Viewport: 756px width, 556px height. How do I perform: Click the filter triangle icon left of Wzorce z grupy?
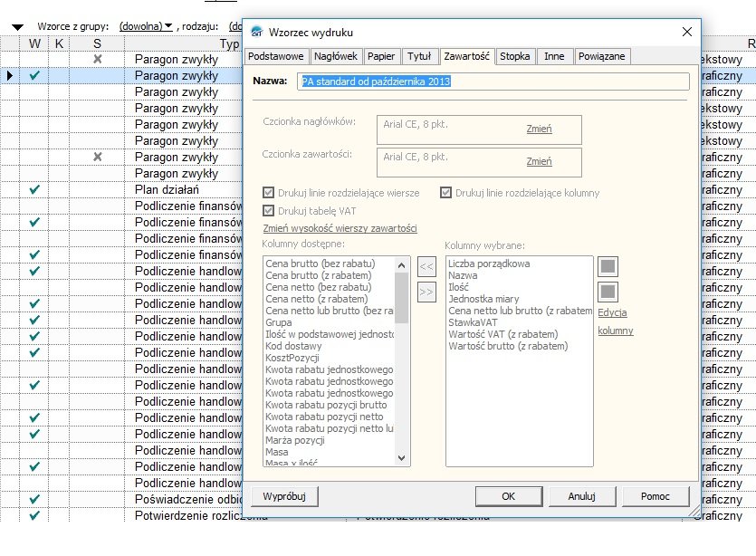18,27
